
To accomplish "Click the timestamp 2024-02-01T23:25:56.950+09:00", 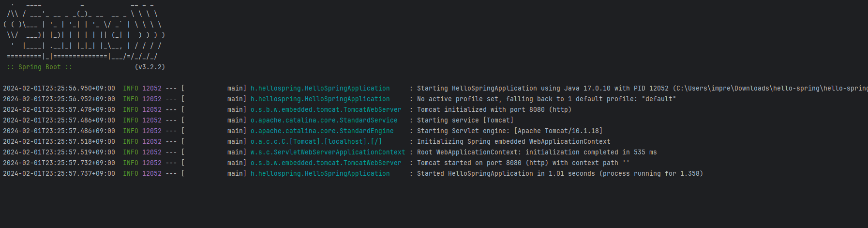I will (59, 89).
